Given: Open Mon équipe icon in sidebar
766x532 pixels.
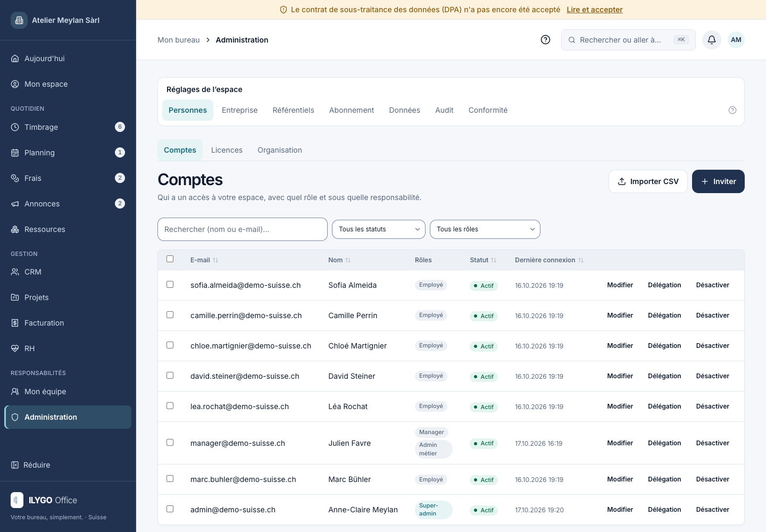Looking at the screenshot, I should coord(15,392).
